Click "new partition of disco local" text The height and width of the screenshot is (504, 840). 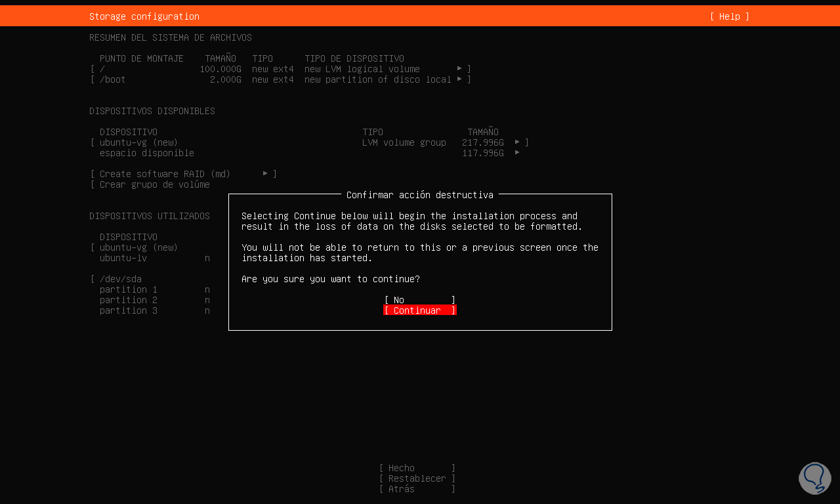tap(378, 79)
